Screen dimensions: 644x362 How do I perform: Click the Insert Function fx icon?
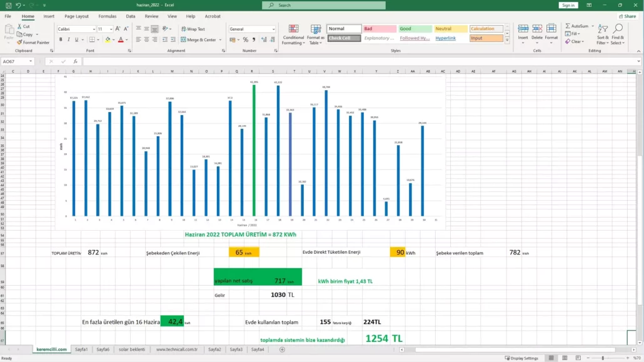pos(75,61)
